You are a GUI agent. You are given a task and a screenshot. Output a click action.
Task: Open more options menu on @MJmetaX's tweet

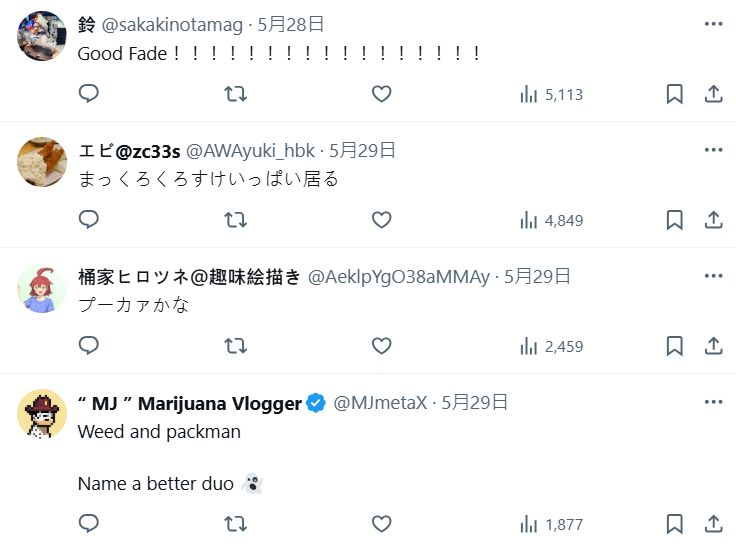tap(713, 402)
